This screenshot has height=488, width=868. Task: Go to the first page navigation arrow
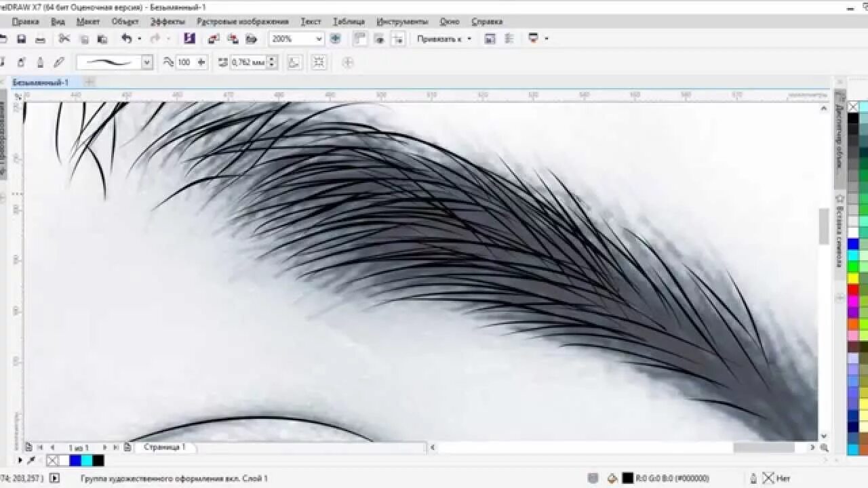40,447
